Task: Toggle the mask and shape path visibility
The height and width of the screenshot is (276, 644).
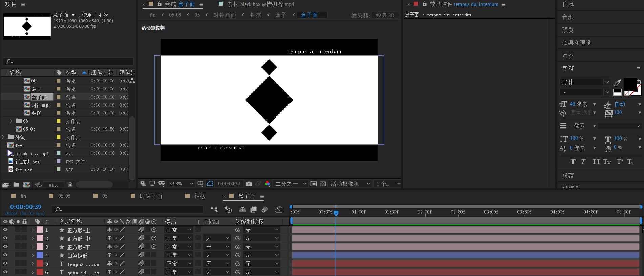Action: 210,184
